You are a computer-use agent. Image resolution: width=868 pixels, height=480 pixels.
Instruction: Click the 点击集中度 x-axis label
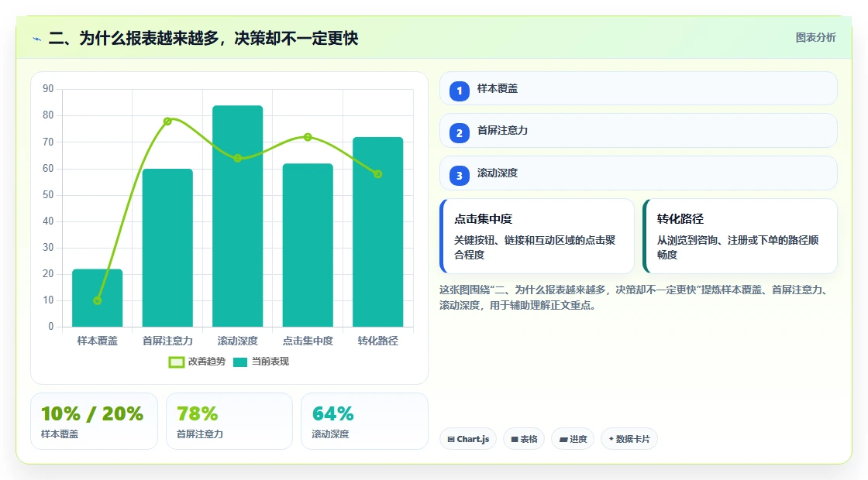click(308, 341)
